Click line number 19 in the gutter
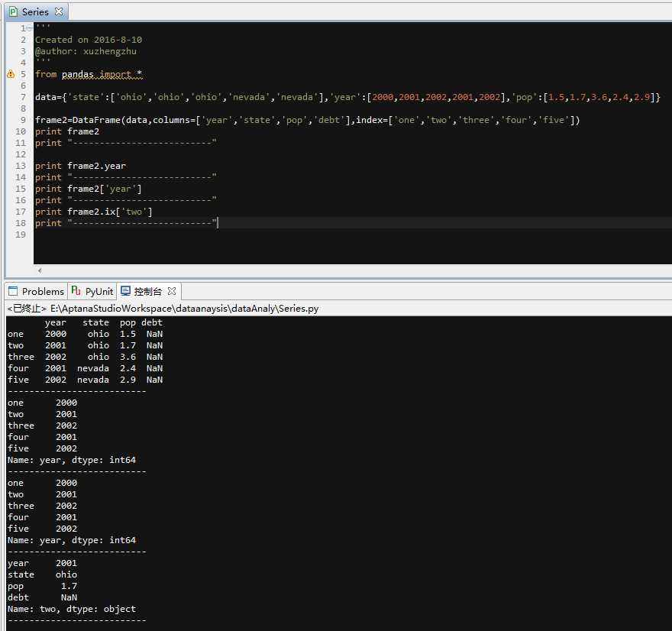This screenshot has width=672, height=631. (21, 235)
